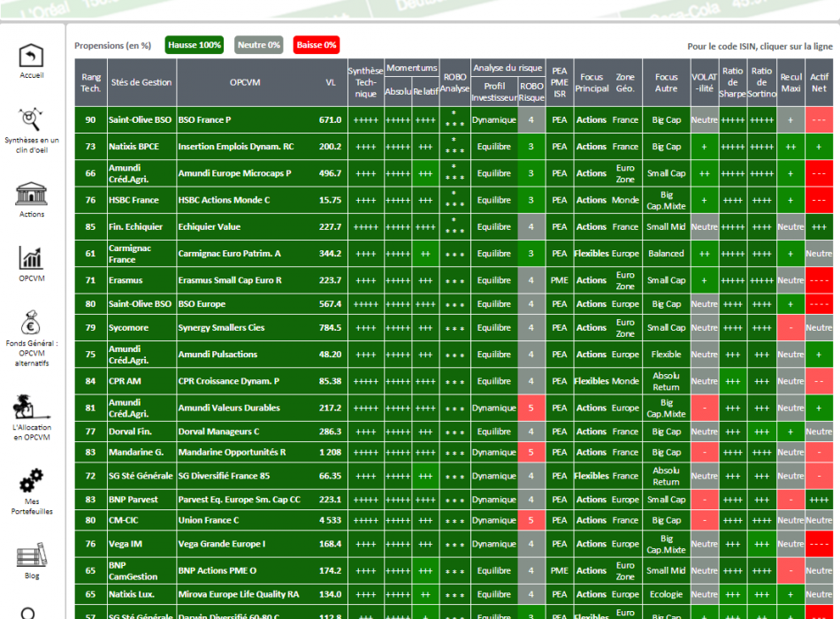The width and height of the screenshot is (840, 619).
Task: Click the Sycomore management company cell
Action: (x=142, y=327)
